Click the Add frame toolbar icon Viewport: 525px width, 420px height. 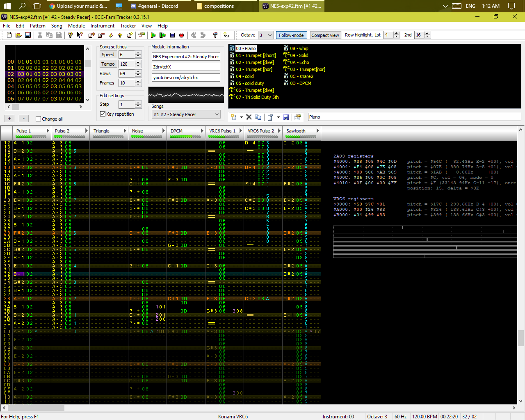click(92, 35)
